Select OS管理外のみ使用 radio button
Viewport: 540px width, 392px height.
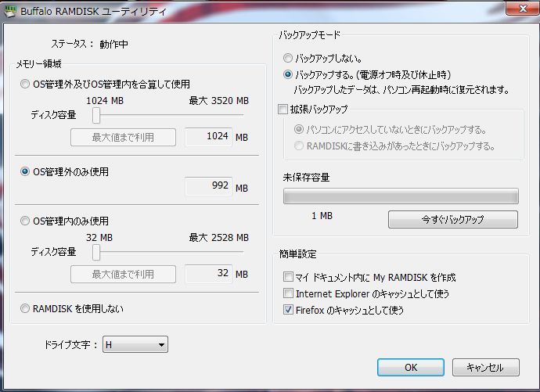click(x=25, y=171)
